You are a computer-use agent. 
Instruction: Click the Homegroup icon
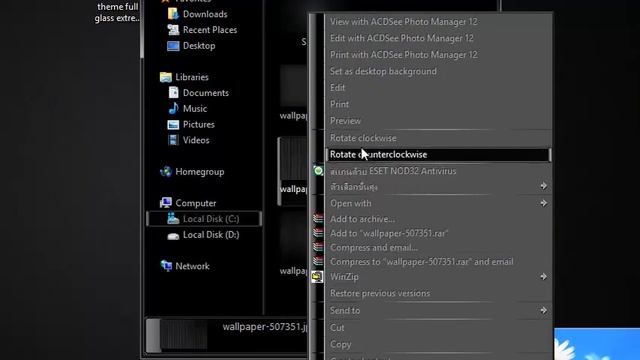pos(166,172)
